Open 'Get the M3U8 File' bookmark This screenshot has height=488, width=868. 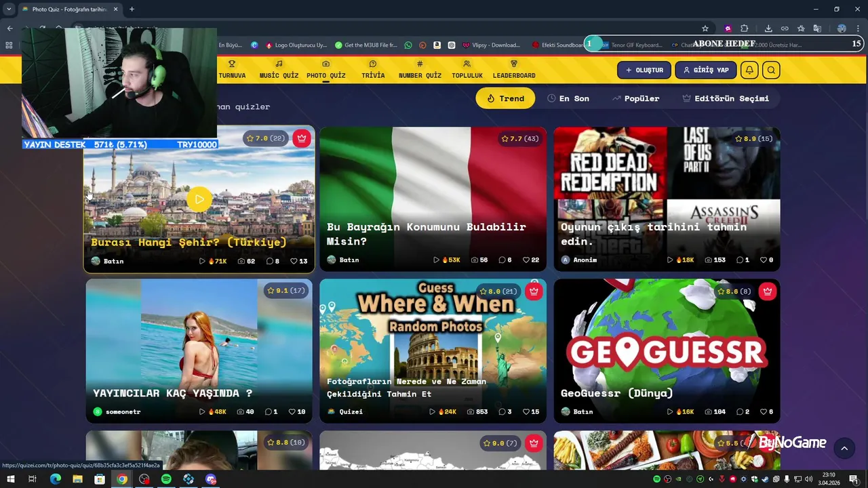(366, 45)
